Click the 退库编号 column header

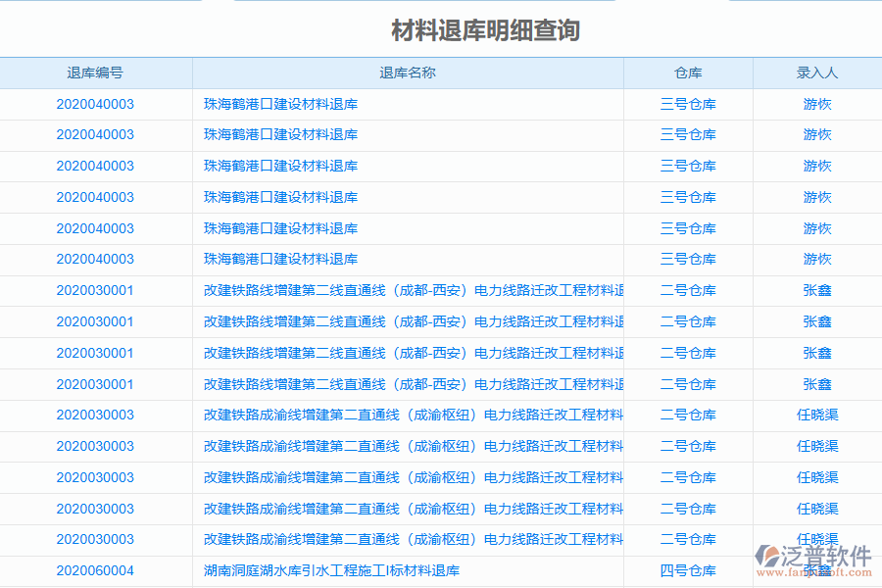(x=95, y=72)
